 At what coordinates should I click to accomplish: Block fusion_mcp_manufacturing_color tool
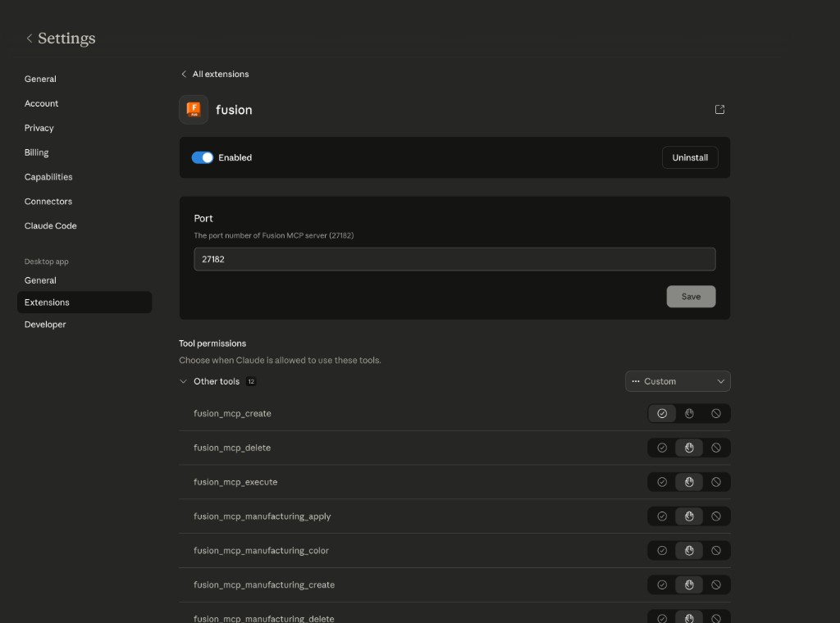[x=715, y=550]
